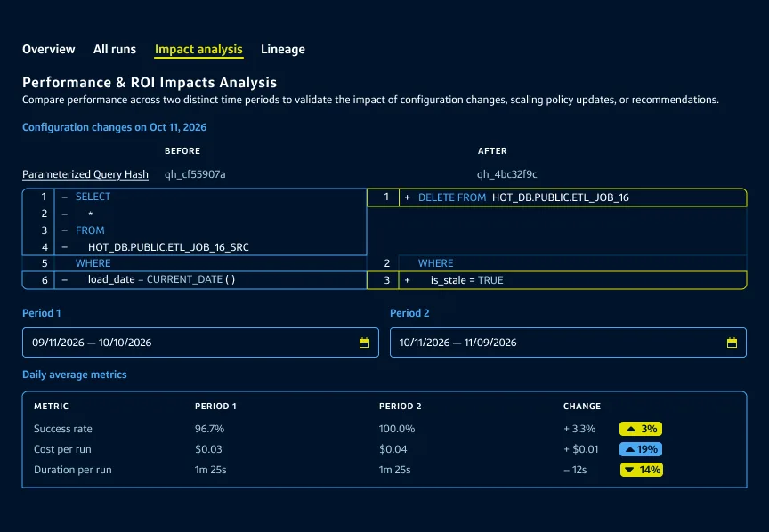This screenshot has height=532, width=769.
Task: Click the 100.0% success rate value
Action: click(x=397, y=429)
